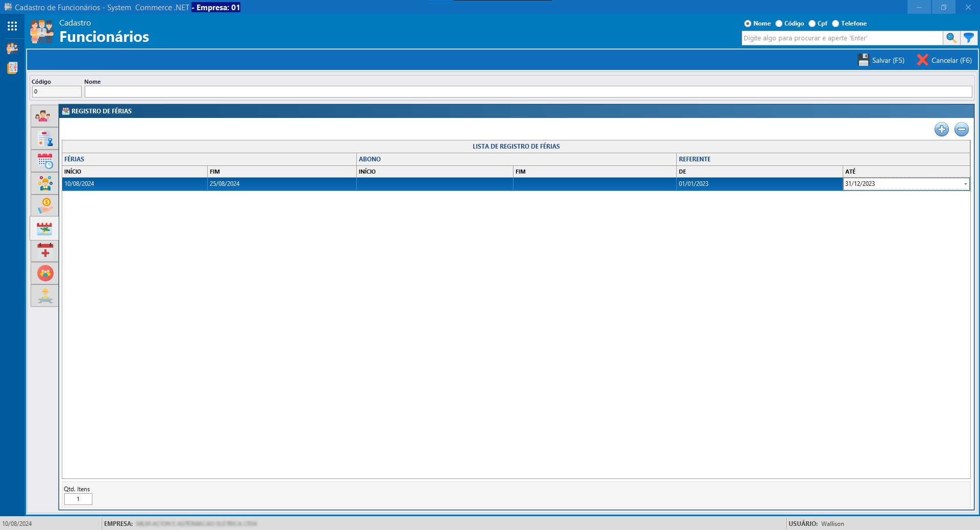Select the Código search radio button
Viewport: 980px width, 530px height.
click(779, 23)
